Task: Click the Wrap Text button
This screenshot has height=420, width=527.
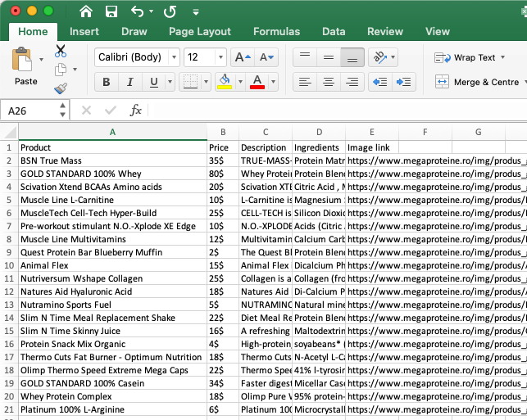Action: click(x=466, y=57)
